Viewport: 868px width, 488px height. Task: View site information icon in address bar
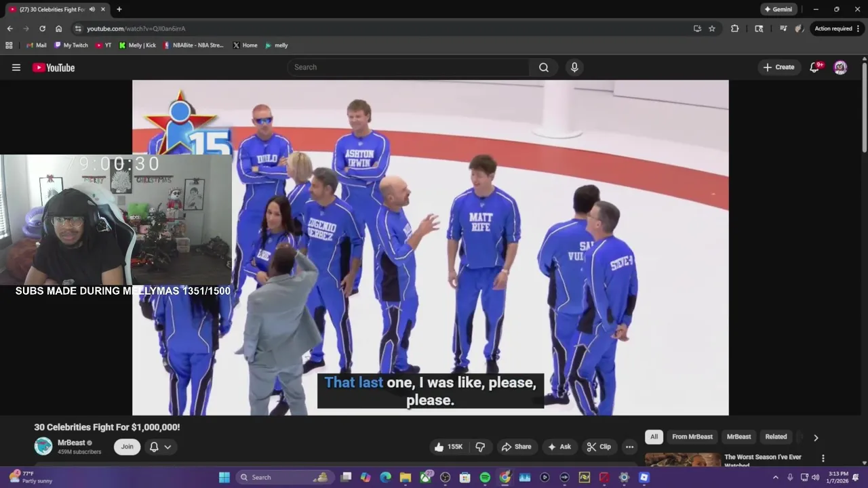[78, 28]
